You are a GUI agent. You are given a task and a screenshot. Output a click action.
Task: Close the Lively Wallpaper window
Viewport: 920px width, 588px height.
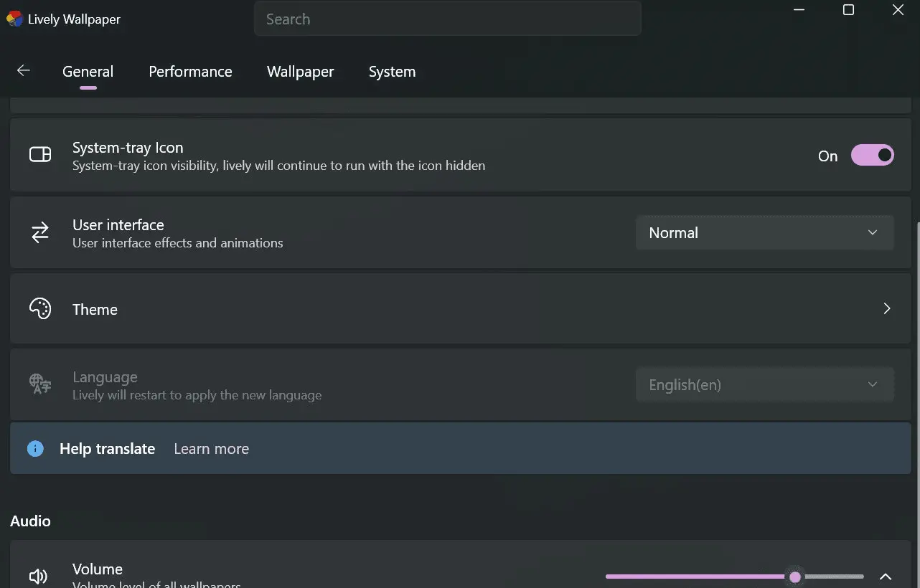point(898,10)
